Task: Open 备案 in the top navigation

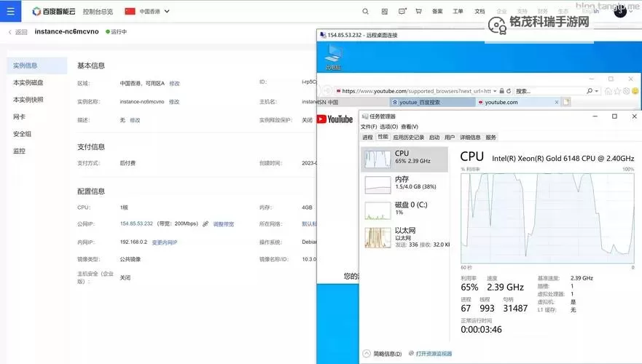Action: 437,12
